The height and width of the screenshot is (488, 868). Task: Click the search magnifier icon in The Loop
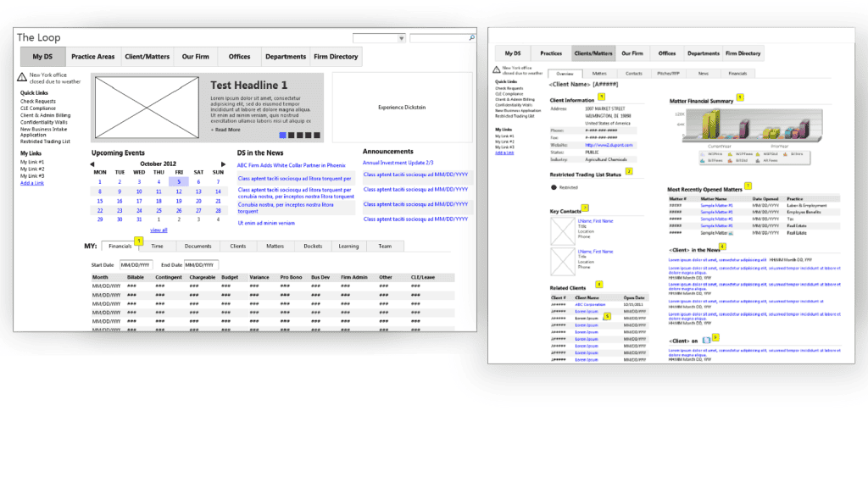coord(471,38)
